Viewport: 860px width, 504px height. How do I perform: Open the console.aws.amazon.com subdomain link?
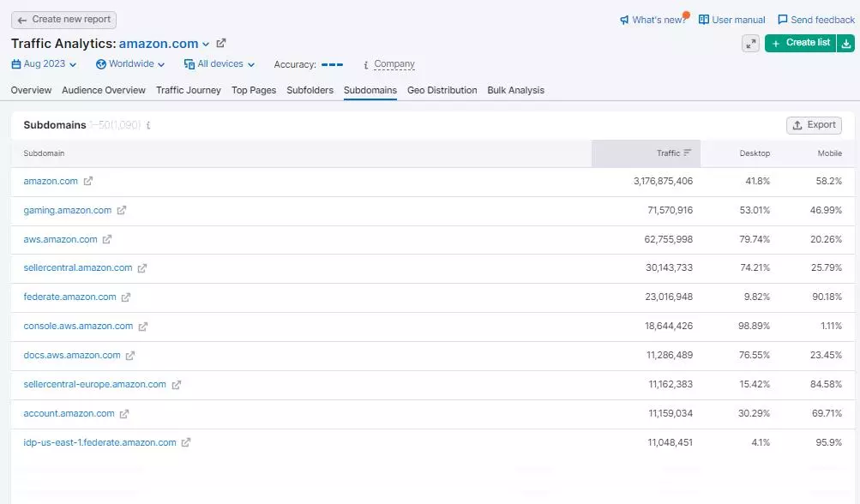coord(78,326)
